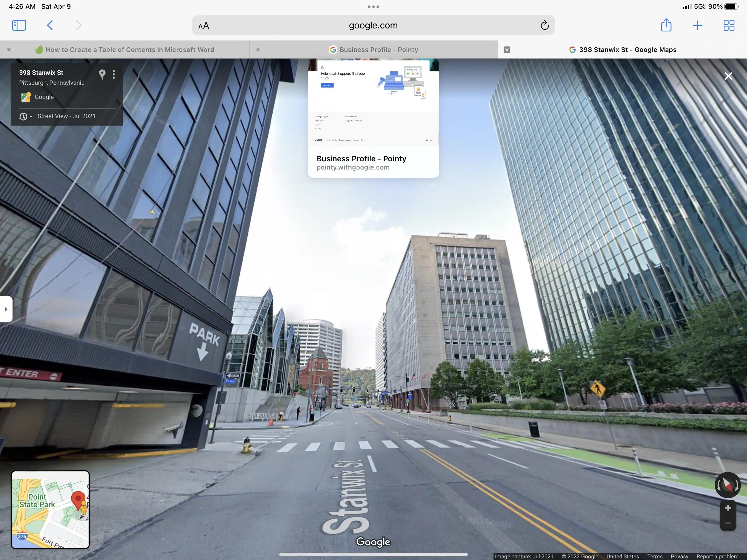Screen dimensions: 747x560
Task: Close Street View with the X button
Action: click(x=728, y=76)
